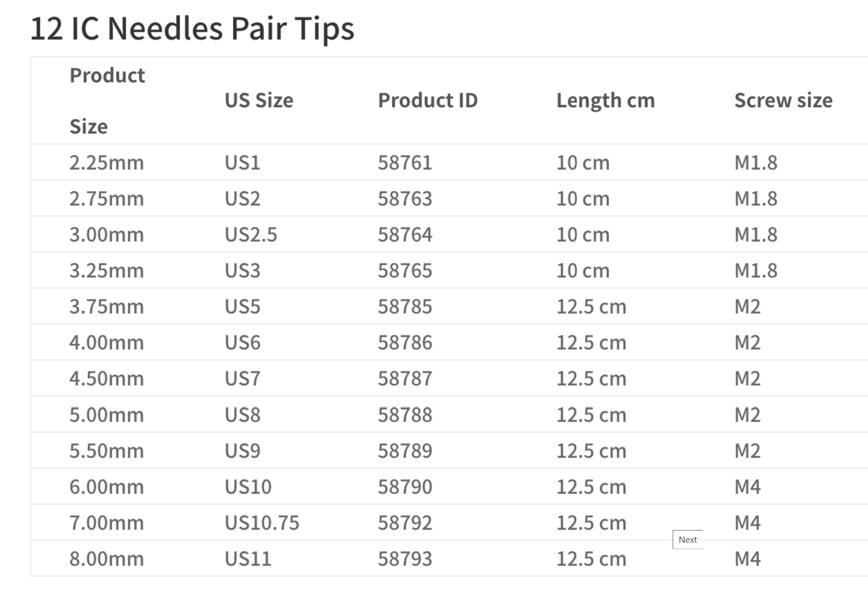Click the Product Size column header
Screen dimensions: 868x608
107,101
